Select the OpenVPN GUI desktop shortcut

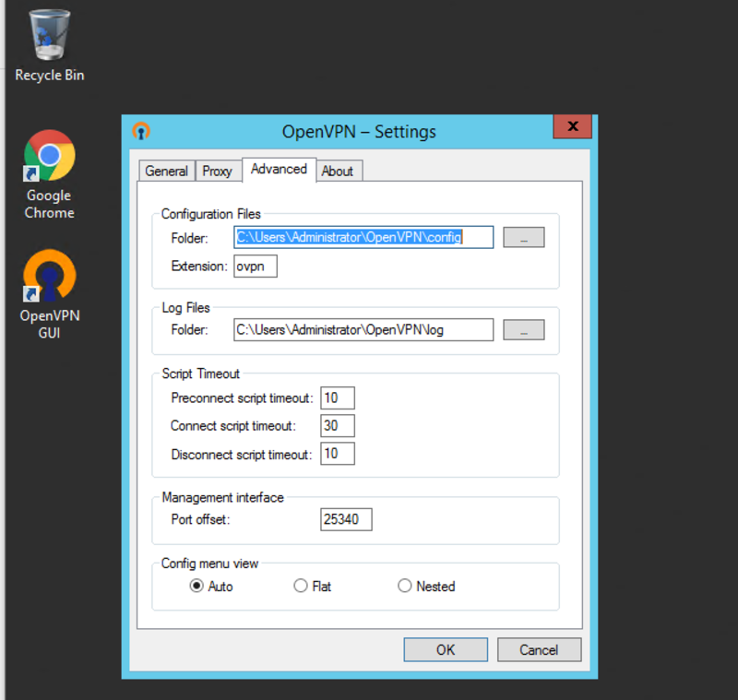(x=50, y=294)
